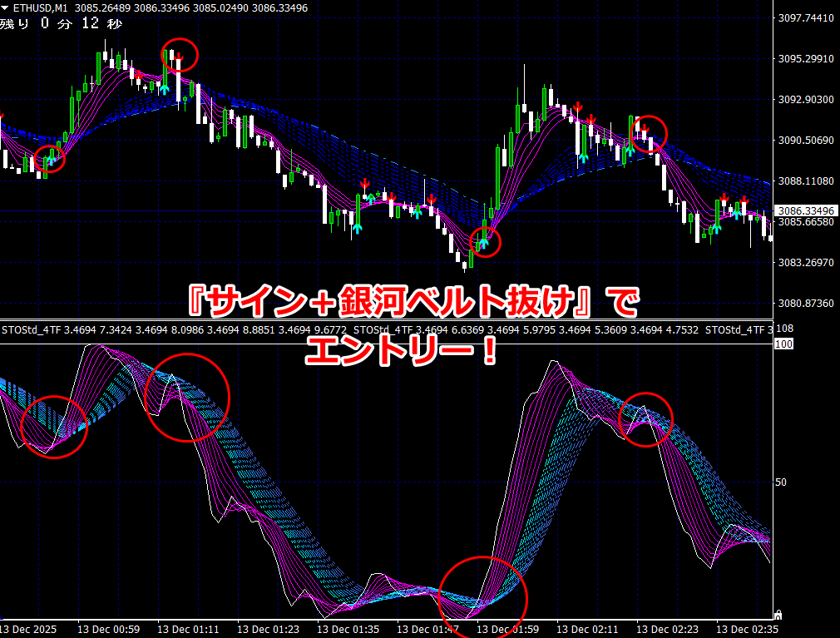Click the 13 Dec 02:23 time label
840x638 pixels.
coord(668,630)
